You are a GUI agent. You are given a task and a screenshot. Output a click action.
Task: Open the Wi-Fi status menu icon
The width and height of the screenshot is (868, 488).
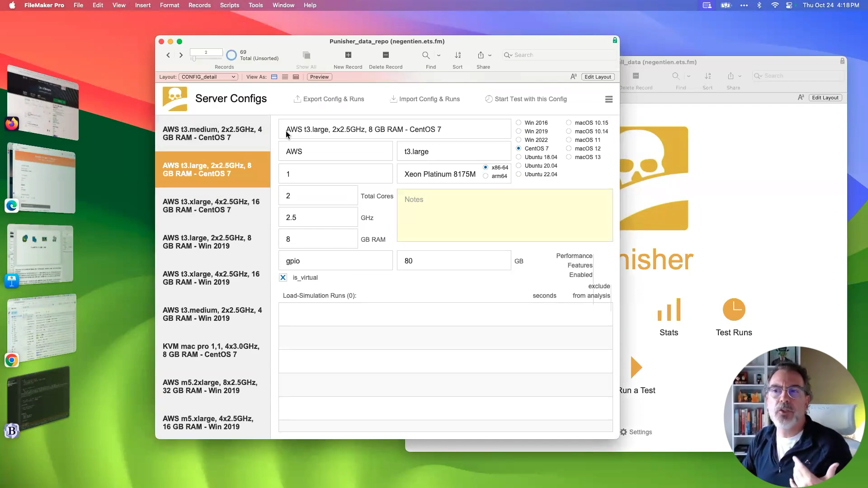coord(775,5)
